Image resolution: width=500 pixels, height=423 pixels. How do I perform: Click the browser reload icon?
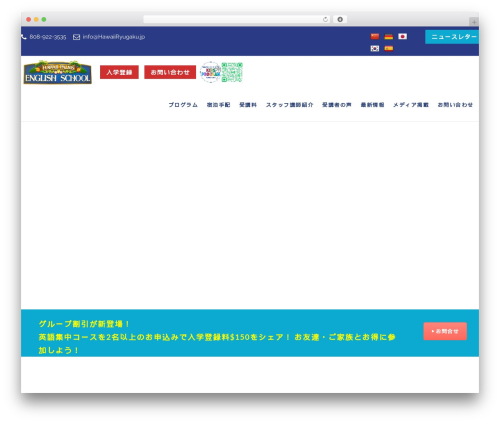click(325, 19)
